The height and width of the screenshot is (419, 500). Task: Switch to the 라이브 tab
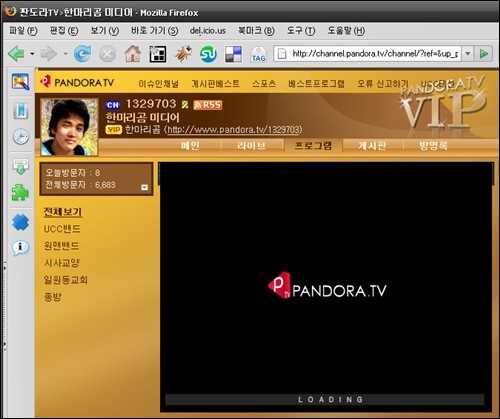pos(251,145)
